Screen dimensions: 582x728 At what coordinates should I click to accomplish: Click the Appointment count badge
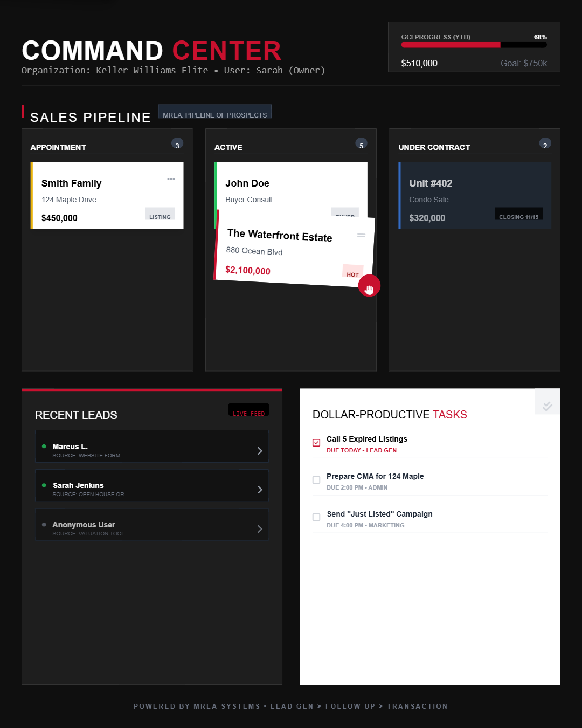tap(177, 144)
